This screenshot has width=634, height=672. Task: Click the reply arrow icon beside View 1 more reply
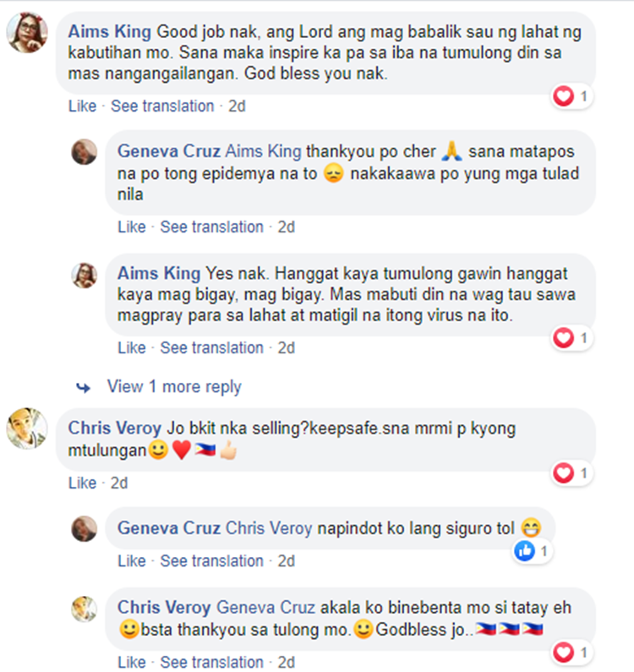coord(83,388)
